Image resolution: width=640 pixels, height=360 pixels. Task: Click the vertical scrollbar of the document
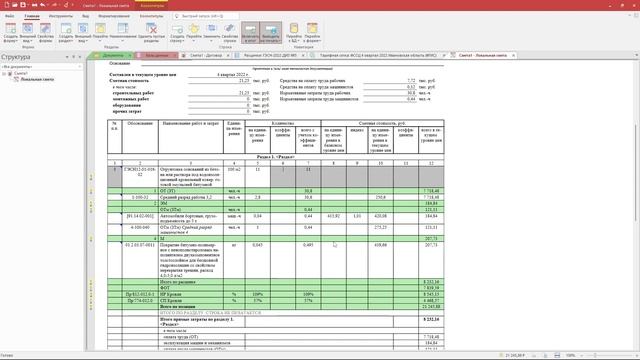[636, 173]
